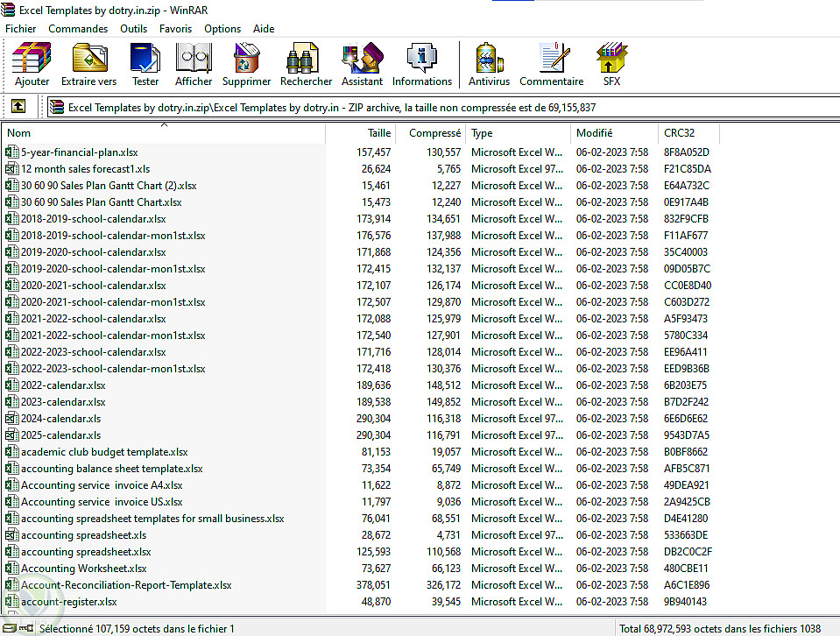
Task: Select account-register.xlsx
Action: pyautogui.click(x=68, y=601)
